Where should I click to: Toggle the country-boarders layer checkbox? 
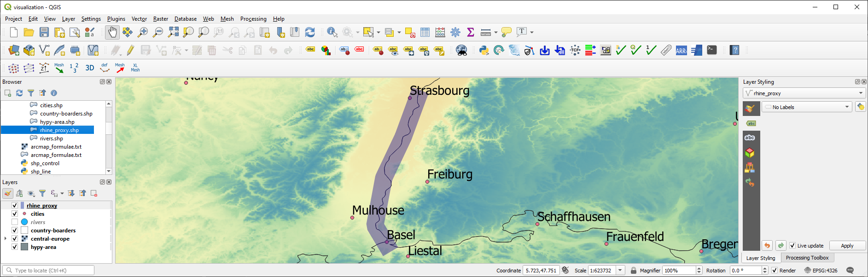tap(15, 230)
